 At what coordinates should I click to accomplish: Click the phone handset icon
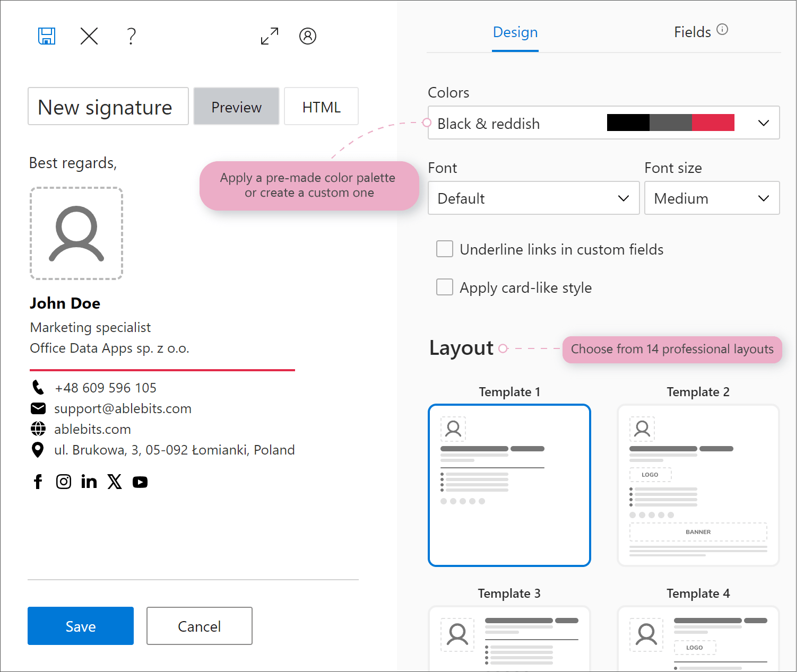click(x=38, y=388)
